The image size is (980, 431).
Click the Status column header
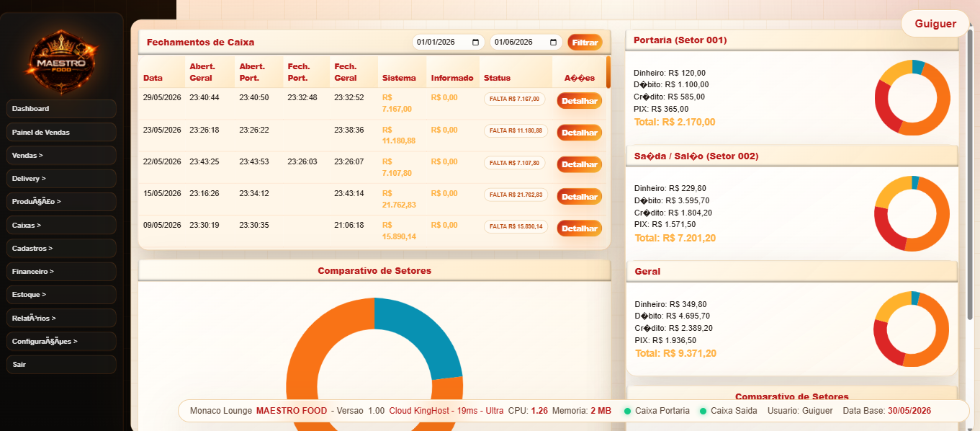pyautogui.click(x=497, y=78)
